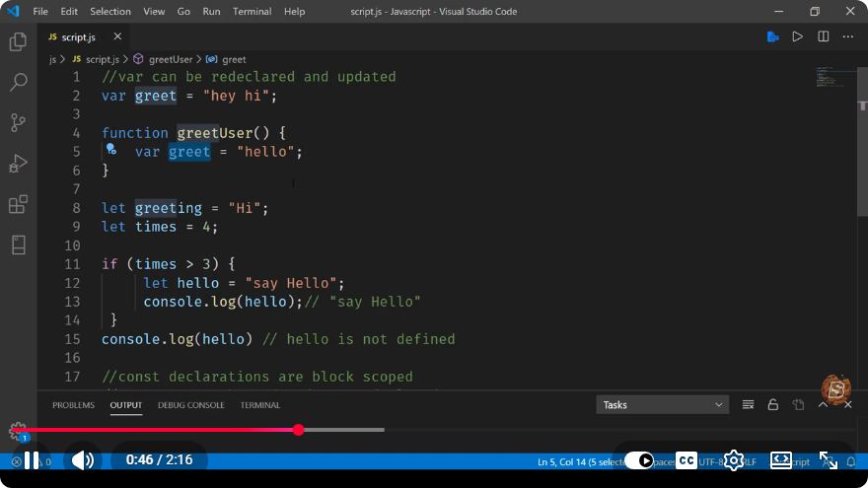Mute the video volume

pyautogui.click(x=83, y=460)
